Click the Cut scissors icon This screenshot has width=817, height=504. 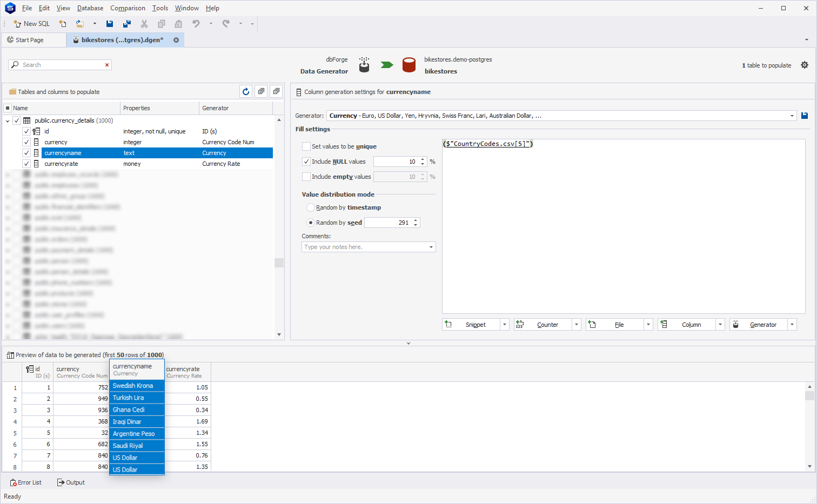144,24
